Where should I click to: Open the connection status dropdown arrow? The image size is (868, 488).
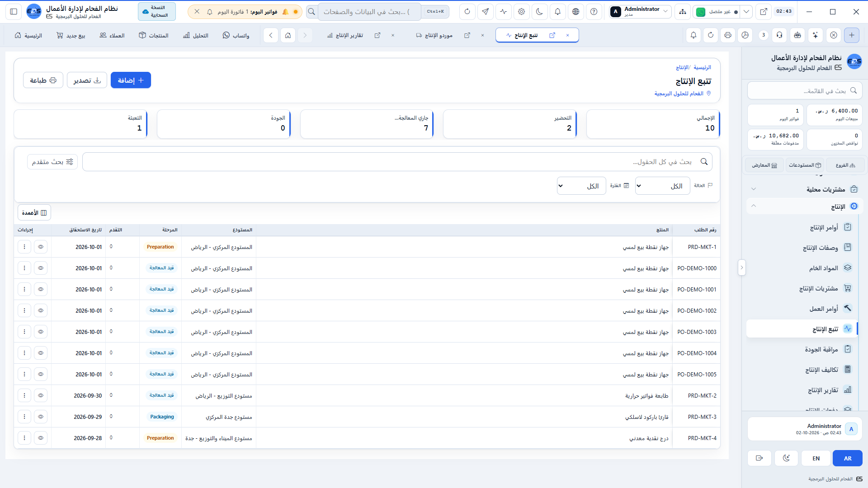coord(746,12)
